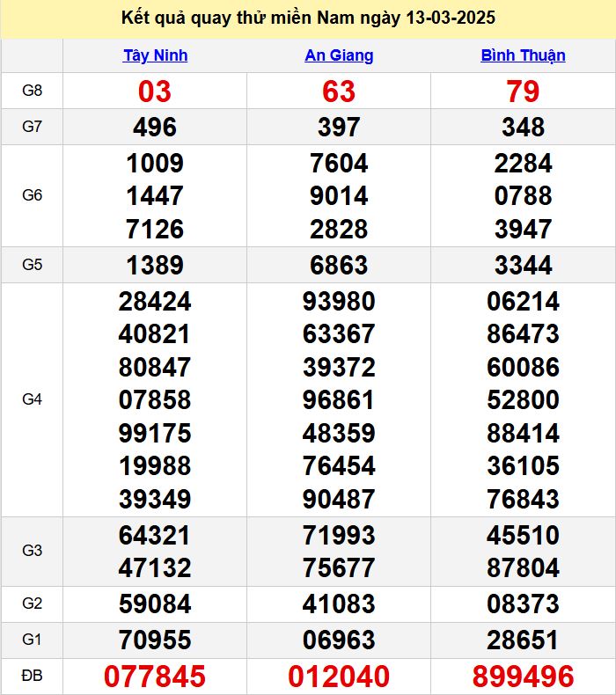
Task: Click the G6 number 0788
Action: (x=523, y=196)
